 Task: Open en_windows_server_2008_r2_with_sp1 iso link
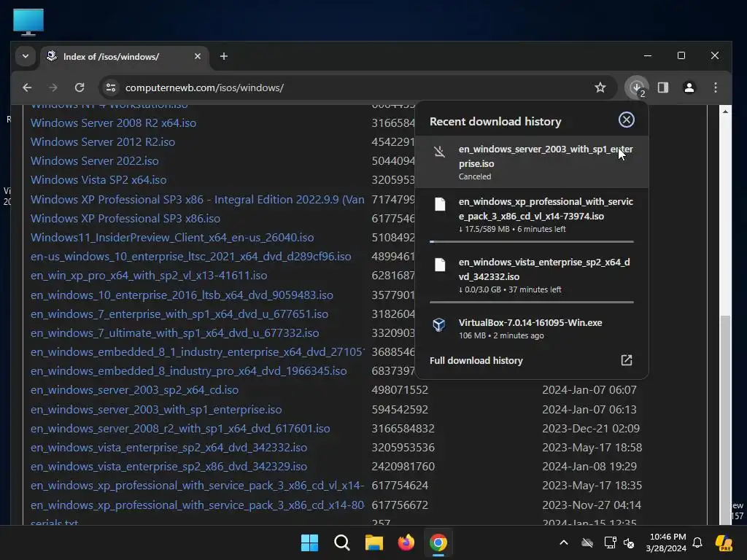click(181, 429)
